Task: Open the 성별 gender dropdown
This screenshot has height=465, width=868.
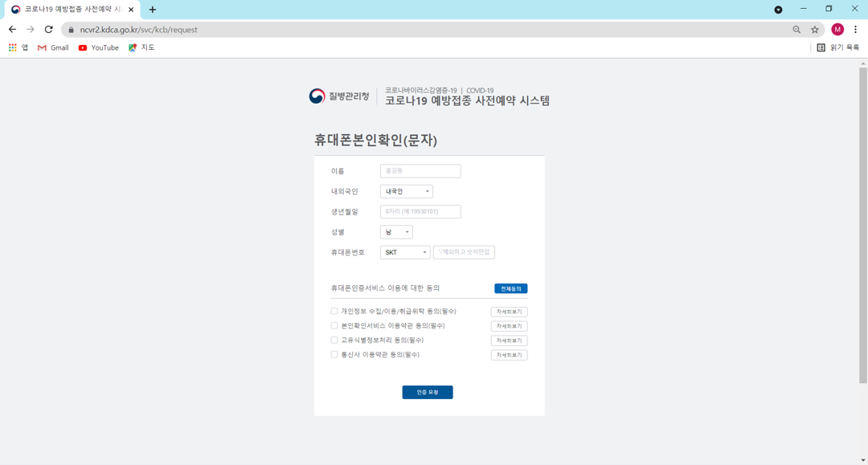Action: point(396,232)
